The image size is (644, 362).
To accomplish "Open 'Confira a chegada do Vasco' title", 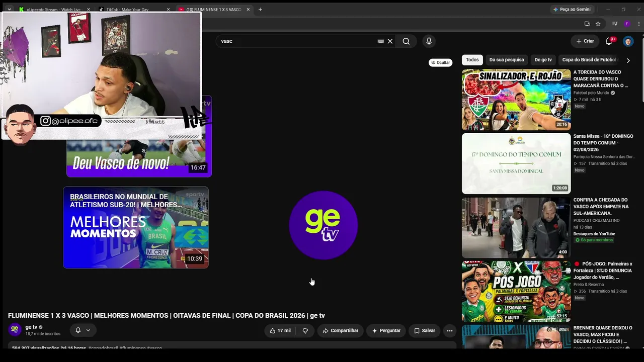I will (x=601, y=207).
